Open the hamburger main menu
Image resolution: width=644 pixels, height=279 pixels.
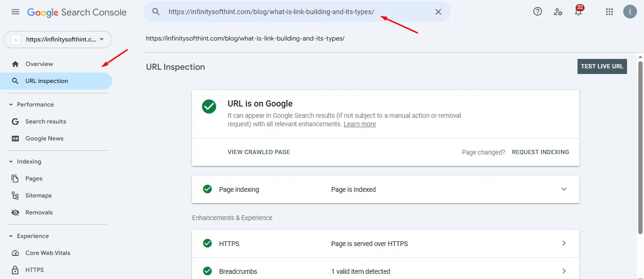tap(16, 12)
